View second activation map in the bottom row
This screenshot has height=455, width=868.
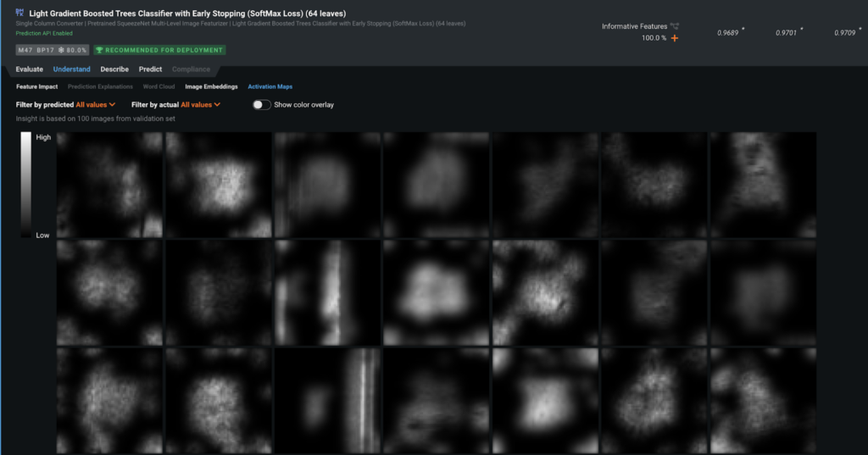point(219,401)
